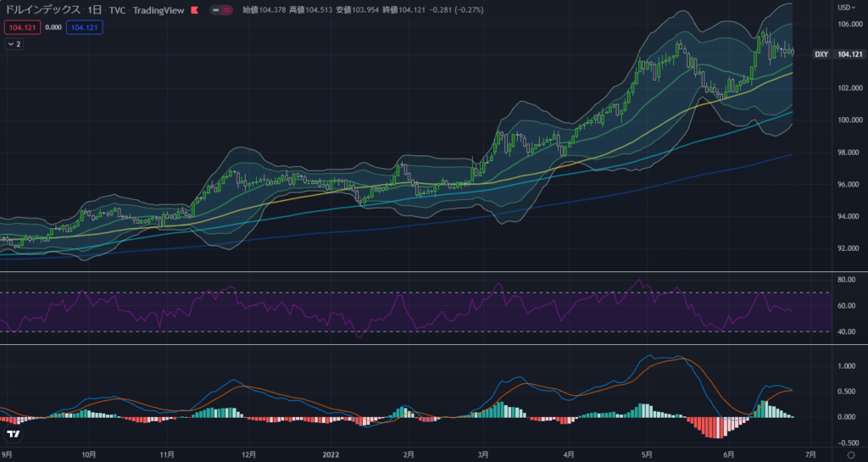The image size is (868, 462).
Task: Collapse the indicator legend showing 2
Action: point(14,43)
